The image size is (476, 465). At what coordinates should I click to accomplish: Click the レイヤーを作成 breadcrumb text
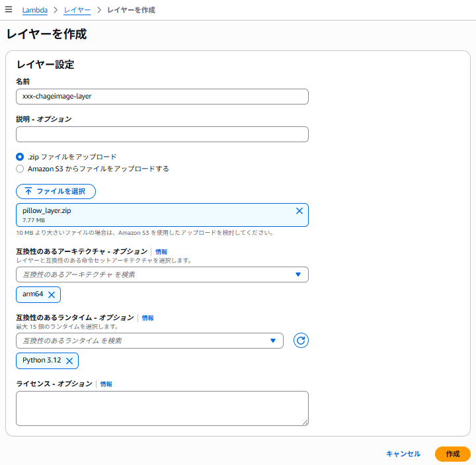pos(131,10)
